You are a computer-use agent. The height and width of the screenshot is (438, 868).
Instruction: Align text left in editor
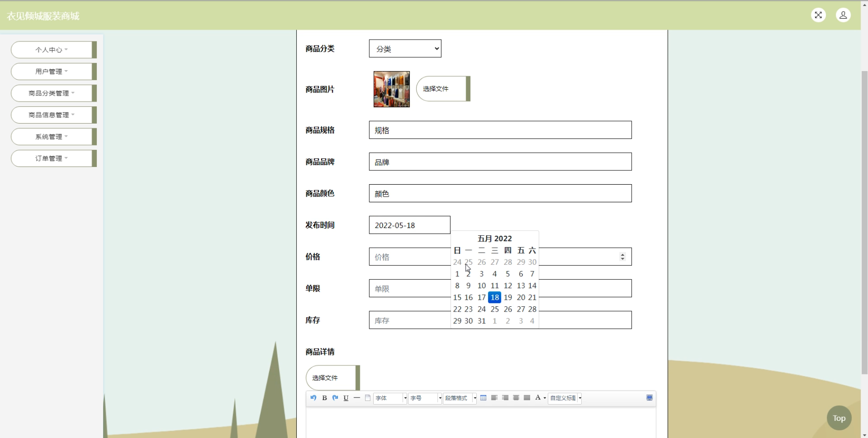pyautogui.click(x=494, y=398)
